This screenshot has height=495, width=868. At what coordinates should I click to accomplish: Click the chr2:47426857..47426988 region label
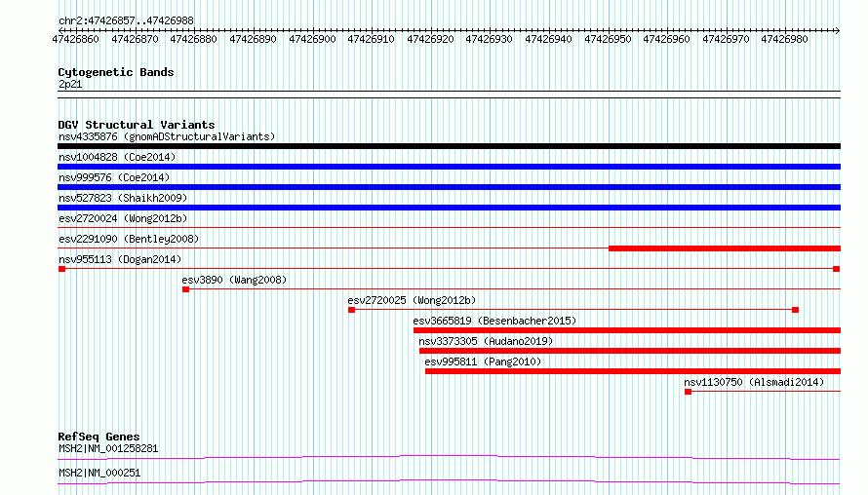[126, 21]
